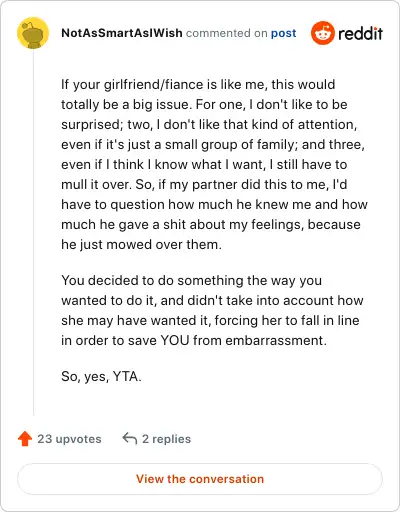Click the line starting "If your girlfriend/fiance"
The height and width of the screenshot is (512, 400).
[198, 85]
